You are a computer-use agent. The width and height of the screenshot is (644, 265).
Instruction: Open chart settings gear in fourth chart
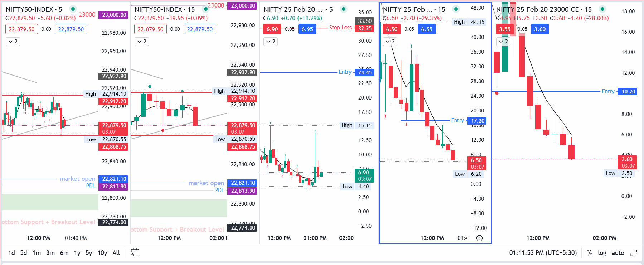tap(480, 238)
